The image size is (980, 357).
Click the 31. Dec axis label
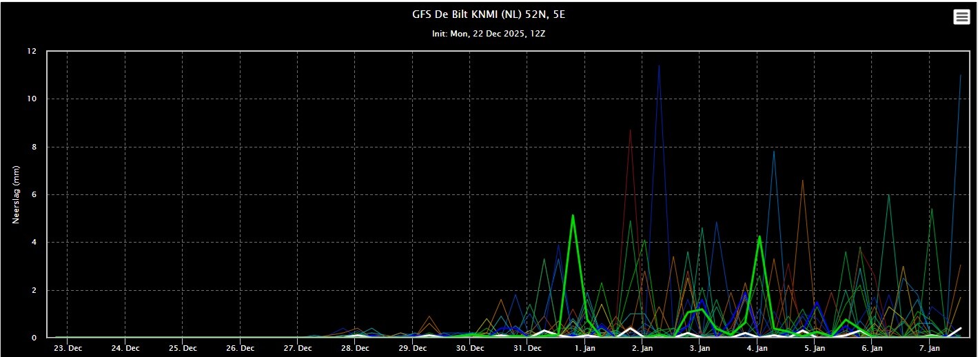click(x=527, y=348)
